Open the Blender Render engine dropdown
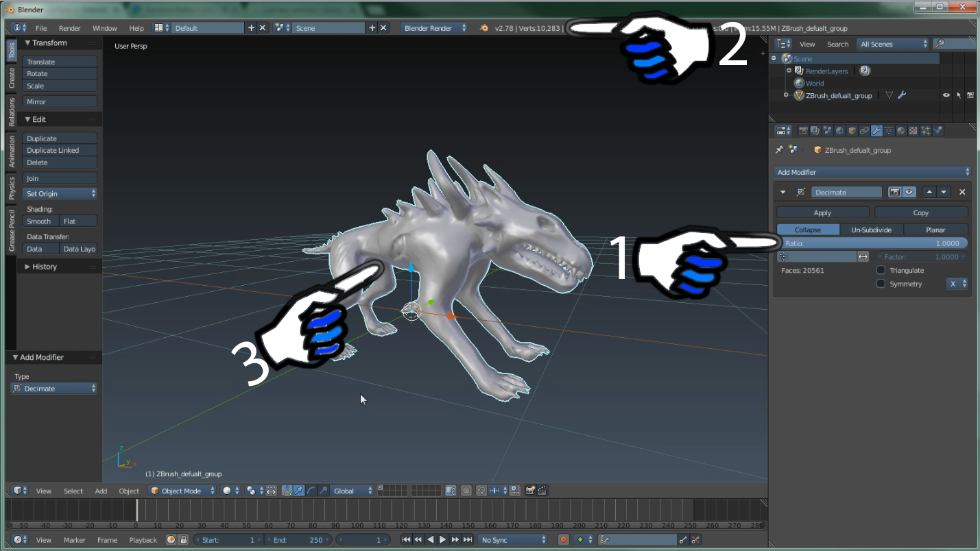This screenshot has width=980, height=551. [435, 28]
